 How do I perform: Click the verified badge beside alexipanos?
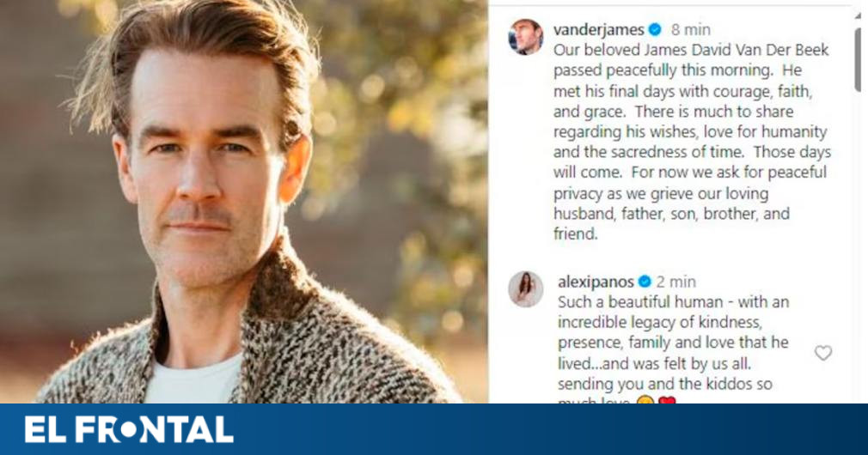click(645, 282)
